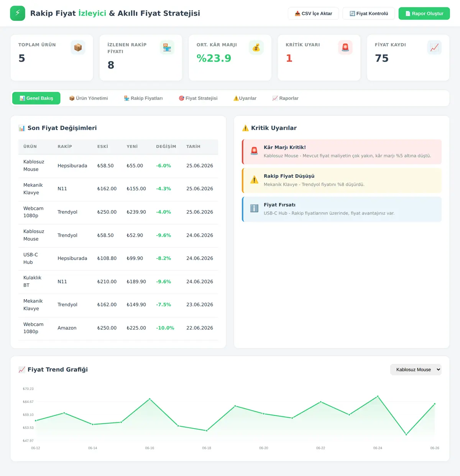This screenshot has width=460, height=476.
Task: Open the Kablosuz Mouse product dropdown
Action: (x=416, y=370)
